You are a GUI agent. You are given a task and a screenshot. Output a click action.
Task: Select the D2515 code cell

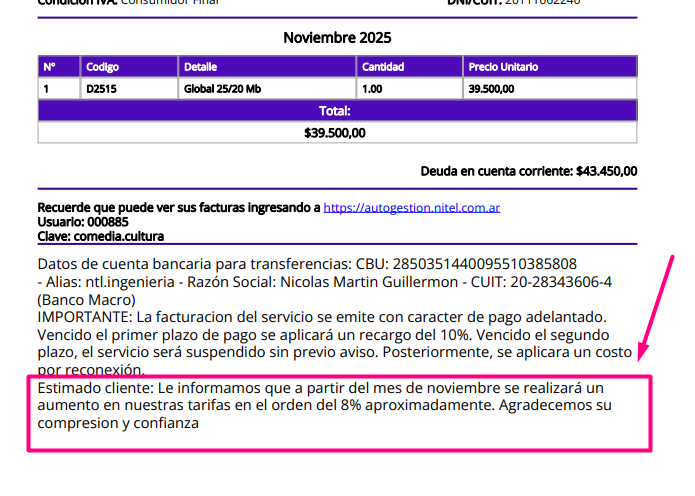tap(100, 88)
